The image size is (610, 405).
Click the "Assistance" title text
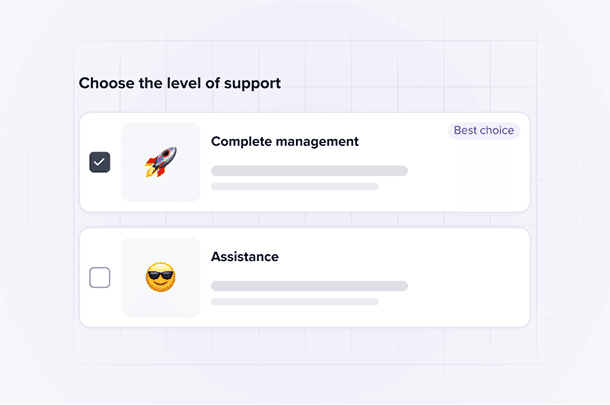coord(245,257)
